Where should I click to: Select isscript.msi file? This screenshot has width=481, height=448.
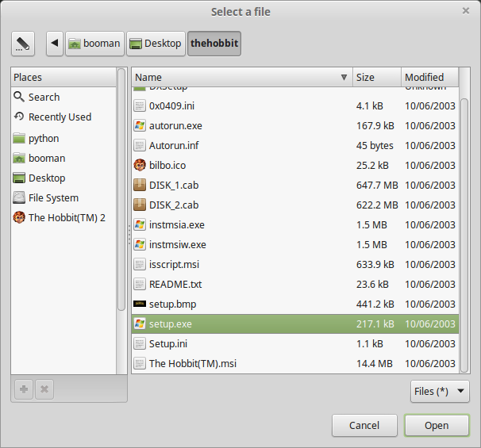(295, 265)
